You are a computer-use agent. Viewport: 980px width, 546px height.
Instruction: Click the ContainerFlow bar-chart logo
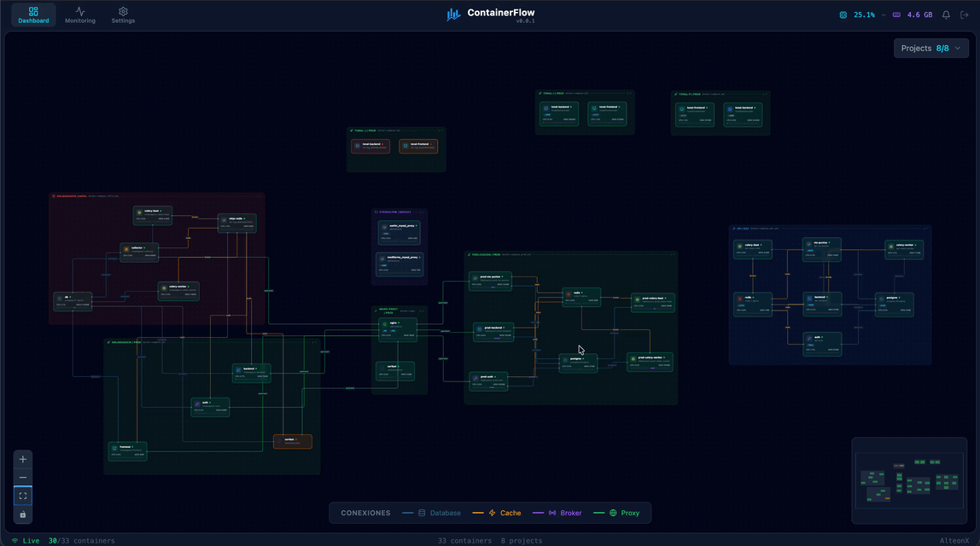[454, 15]
